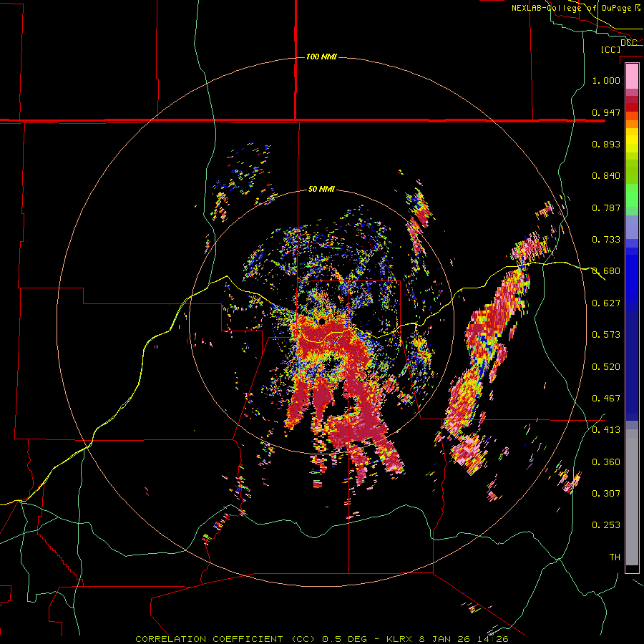
Task: Click the 14:26 timestamp in the footer
Action: tap(494, 639)
